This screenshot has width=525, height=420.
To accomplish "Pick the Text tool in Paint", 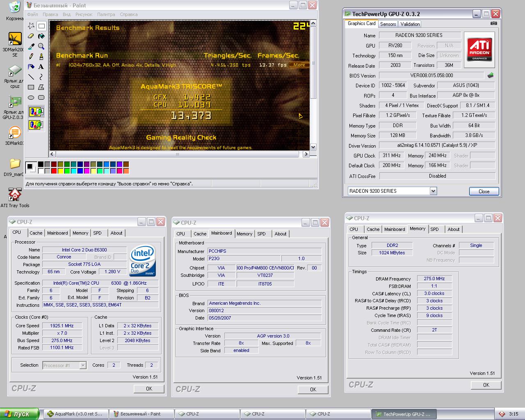I will click(x=41, y=66).
